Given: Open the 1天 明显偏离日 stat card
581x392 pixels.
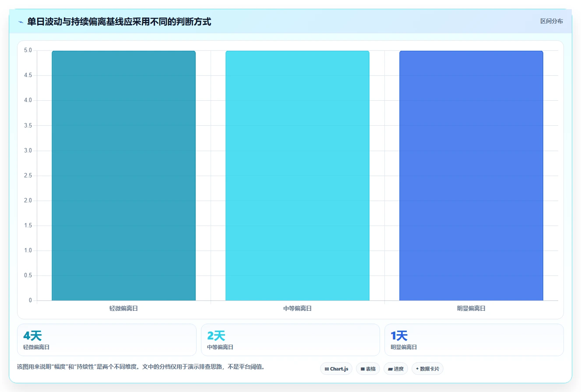Looking at the screenshot, I should coord(474,340).
